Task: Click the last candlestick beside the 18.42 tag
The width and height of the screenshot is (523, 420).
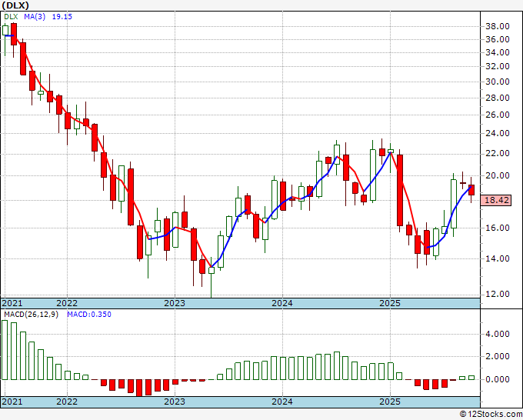Action: (x=471, y=190)
